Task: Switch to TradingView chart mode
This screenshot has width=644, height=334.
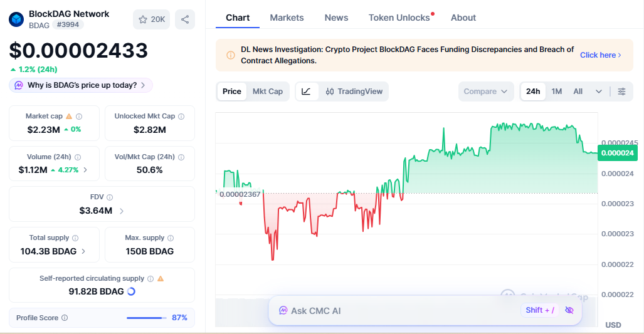Action: pos(354,91)
